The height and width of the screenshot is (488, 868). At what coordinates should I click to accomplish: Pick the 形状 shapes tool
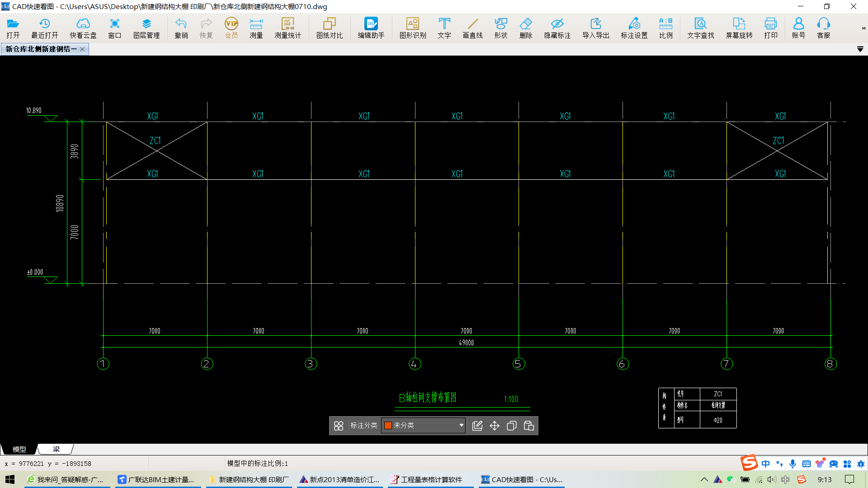500,28
